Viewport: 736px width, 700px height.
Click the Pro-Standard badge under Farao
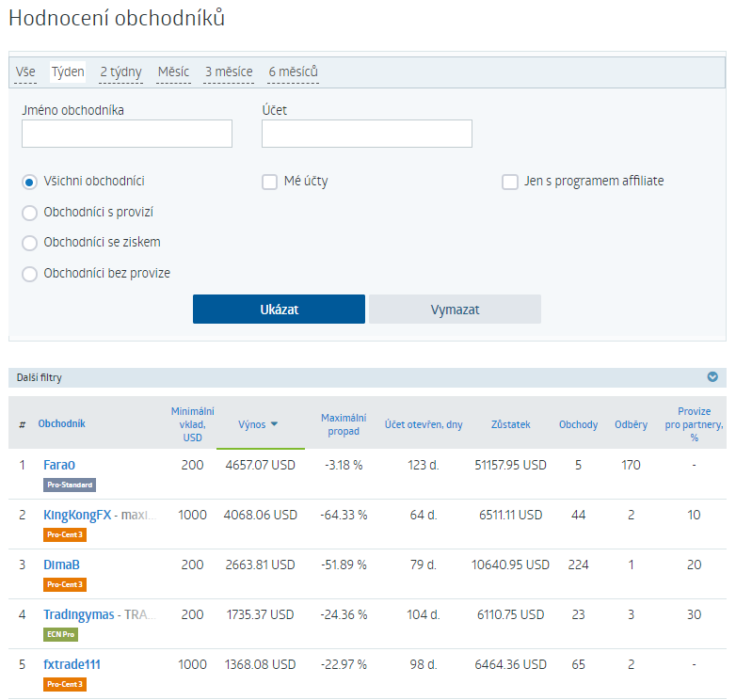pos(70,485)
